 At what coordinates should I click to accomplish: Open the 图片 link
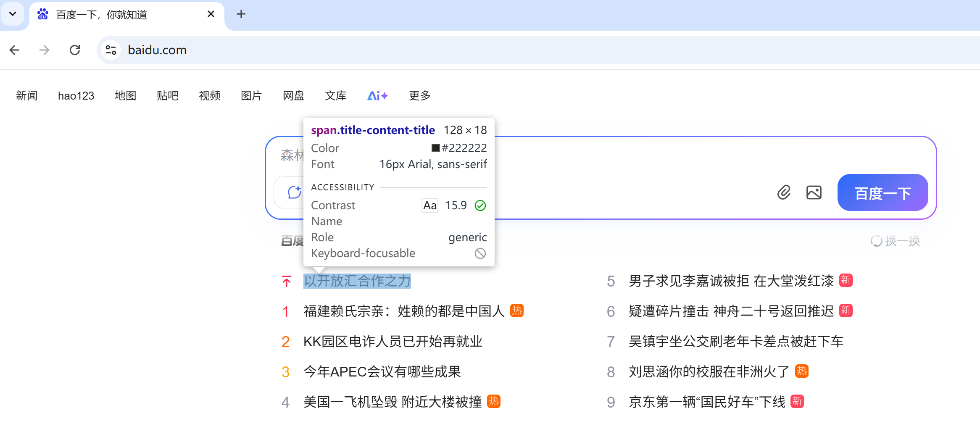tap(252, 96)
